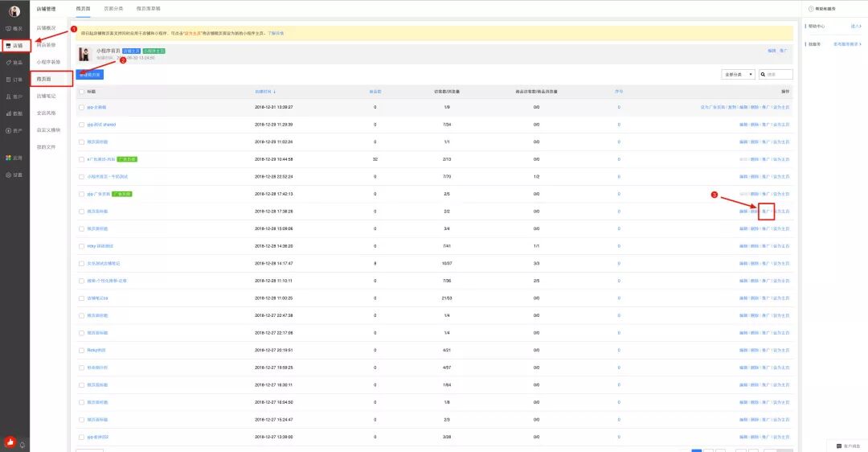Open 自定义模块 in the shop submenu

49,130
